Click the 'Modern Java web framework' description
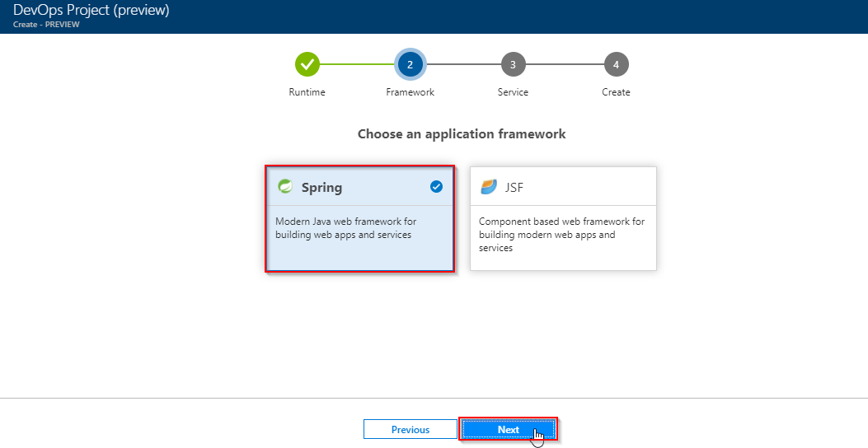 click(x=346, y=228)
